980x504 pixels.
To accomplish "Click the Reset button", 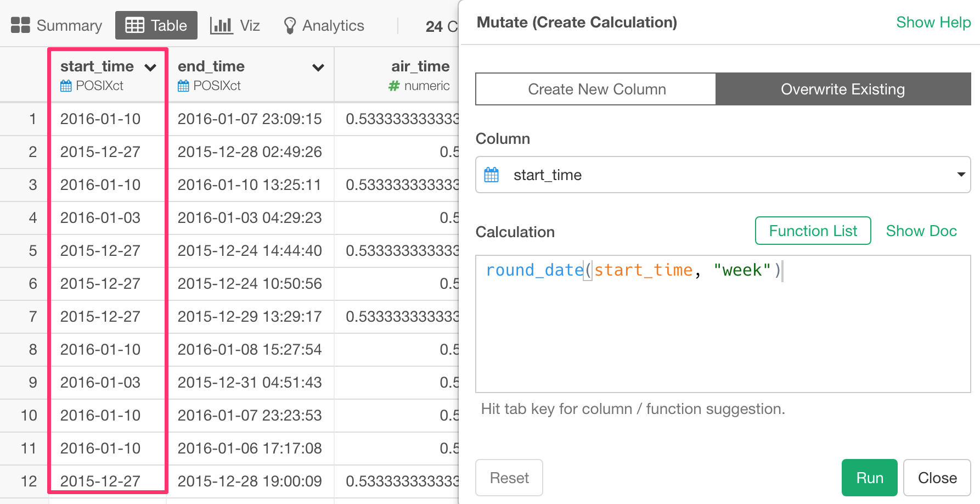I will point(509,478).
